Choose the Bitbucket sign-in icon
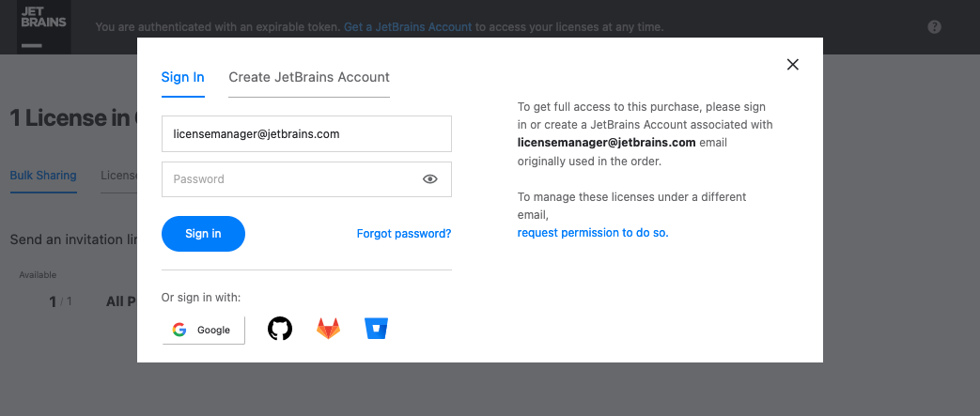980x416 pixels. [376, 329]
